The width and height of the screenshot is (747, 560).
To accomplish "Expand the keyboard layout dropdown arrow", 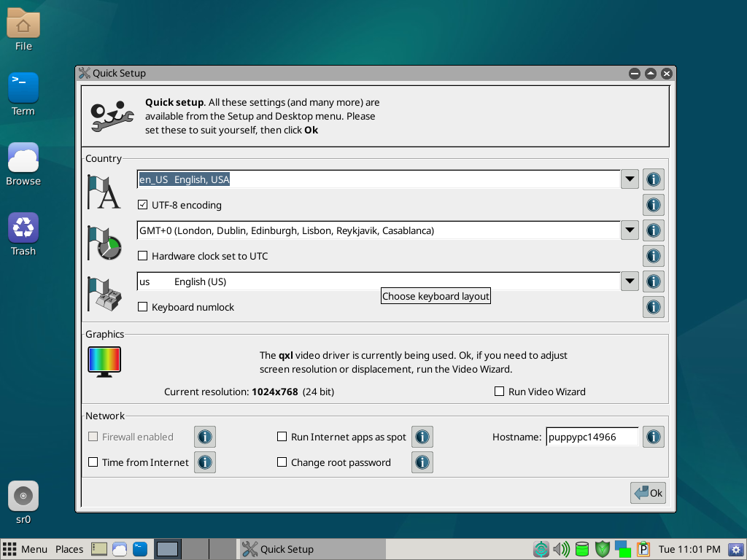I will click(630, 281).
